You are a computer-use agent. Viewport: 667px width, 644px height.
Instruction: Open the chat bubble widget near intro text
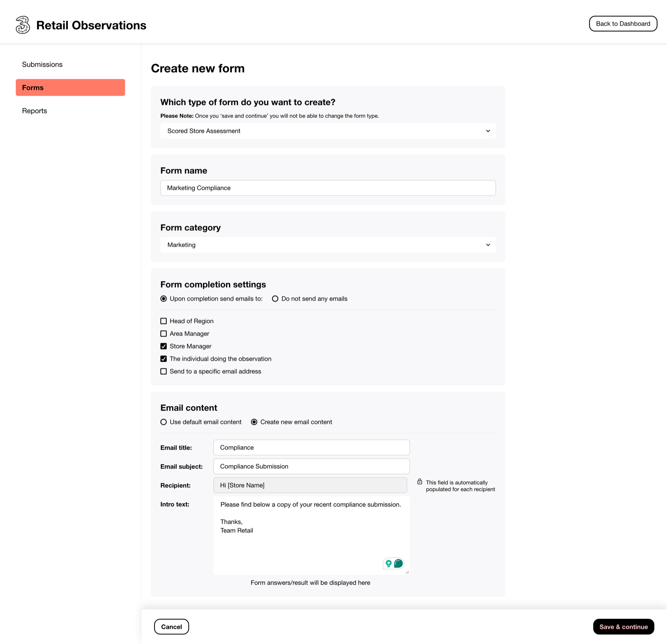click(x=398, y=564)
